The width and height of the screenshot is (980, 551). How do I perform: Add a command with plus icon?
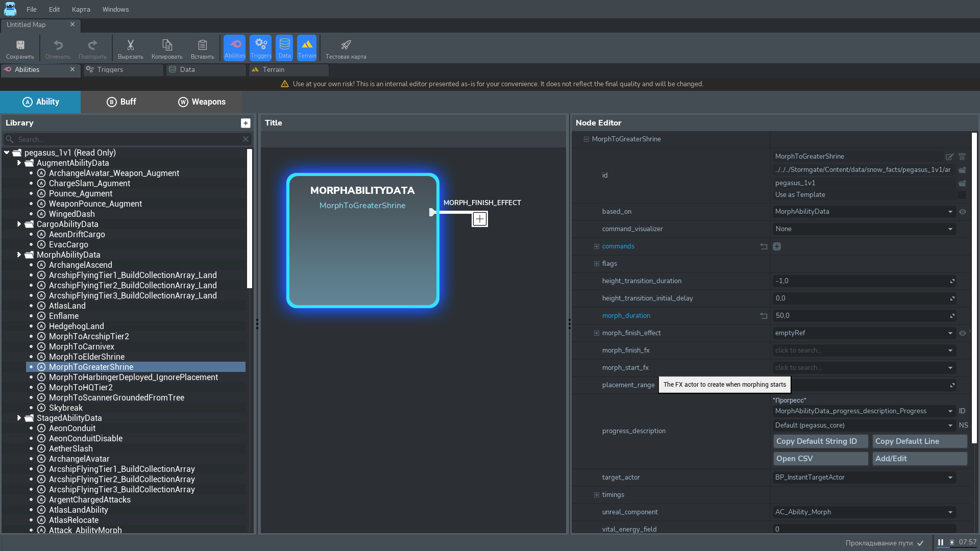click(x=777, y=246)
